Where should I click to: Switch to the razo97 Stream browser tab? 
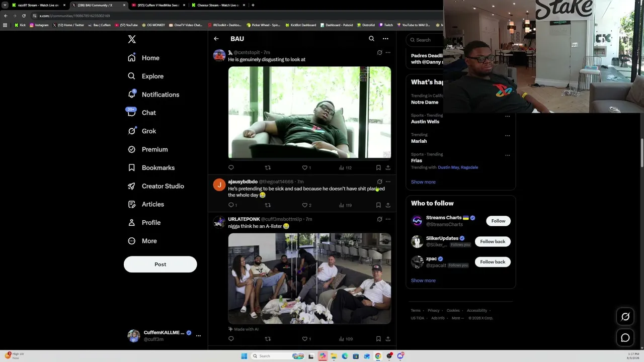coord(39,5)
